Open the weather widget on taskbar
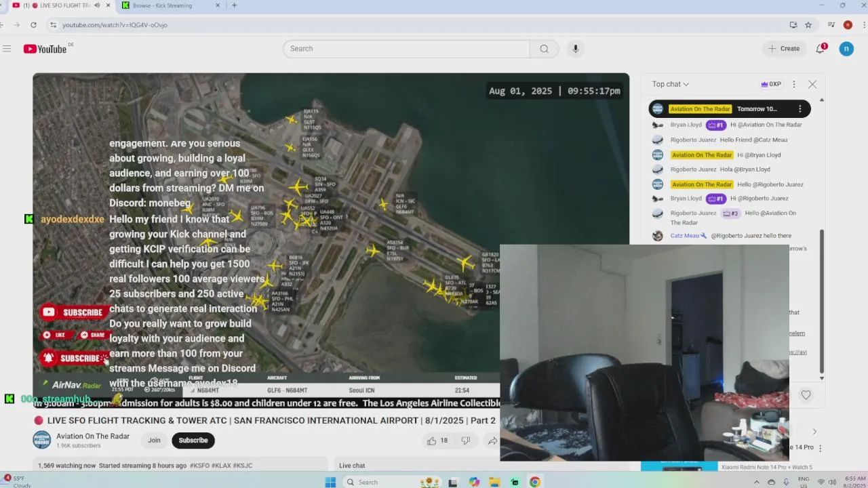 tap(18, 482)
